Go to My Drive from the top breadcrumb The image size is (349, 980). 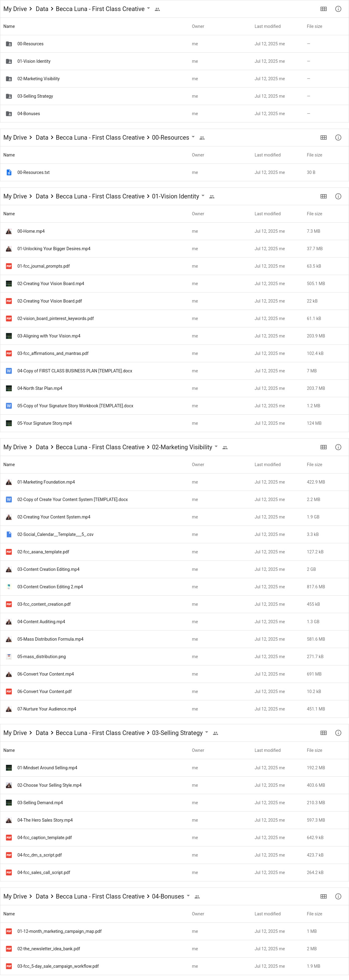coord(15,9)
